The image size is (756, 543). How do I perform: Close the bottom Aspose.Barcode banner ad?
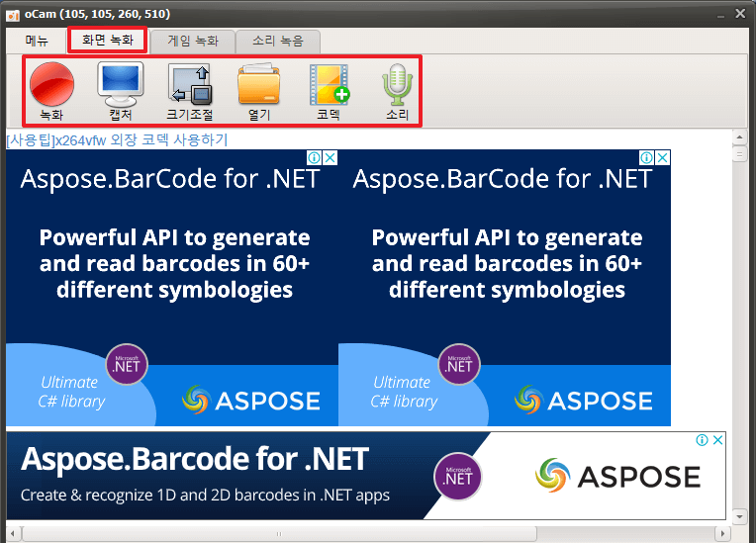pos(717,440)
